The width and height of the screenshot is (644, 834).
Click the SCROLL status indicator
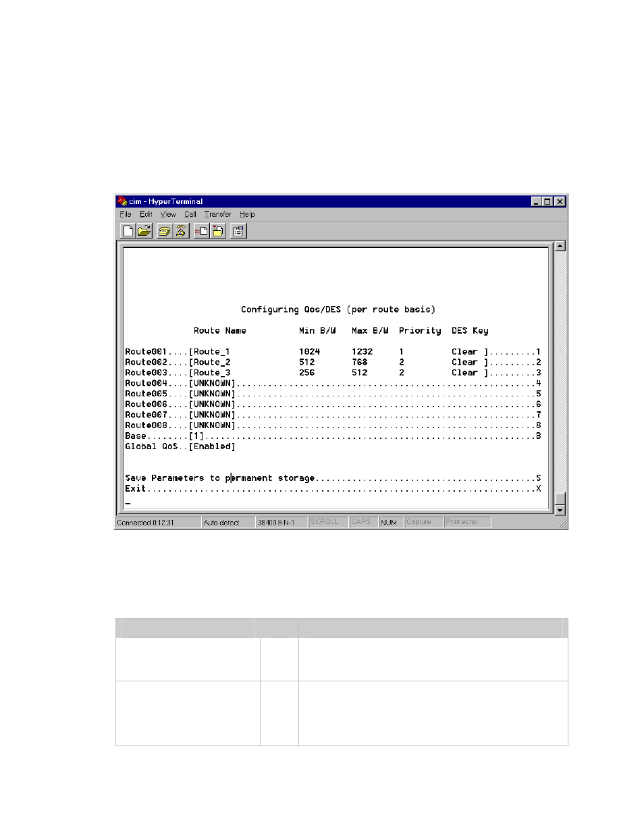tap(329, 522)
